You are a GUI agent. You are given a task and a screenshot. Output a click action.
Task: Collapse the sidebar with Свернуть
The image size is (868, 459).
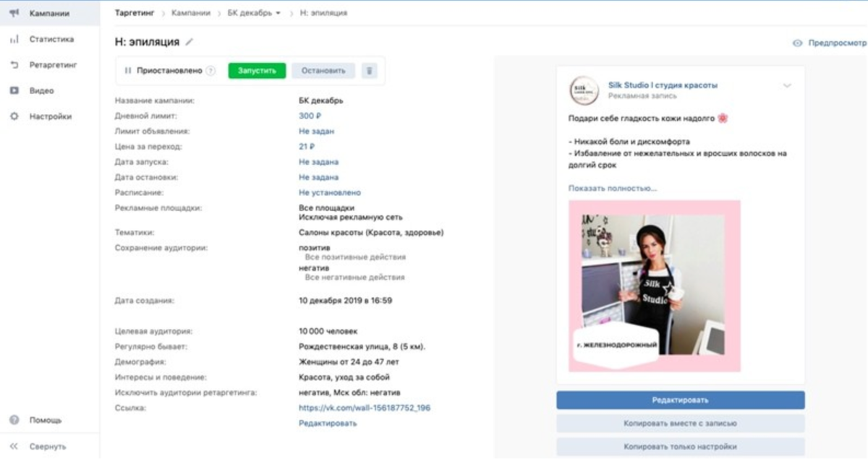click(38, 446)
